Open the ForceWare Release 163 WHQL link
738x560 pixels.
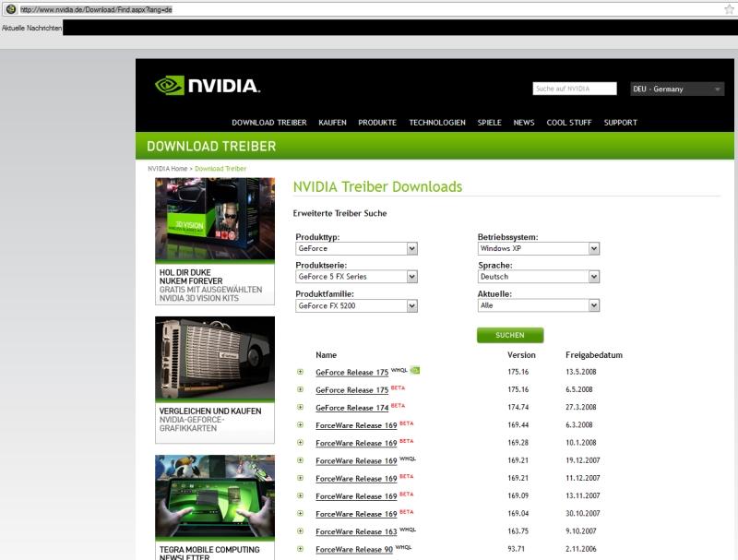tap(356, 532)
